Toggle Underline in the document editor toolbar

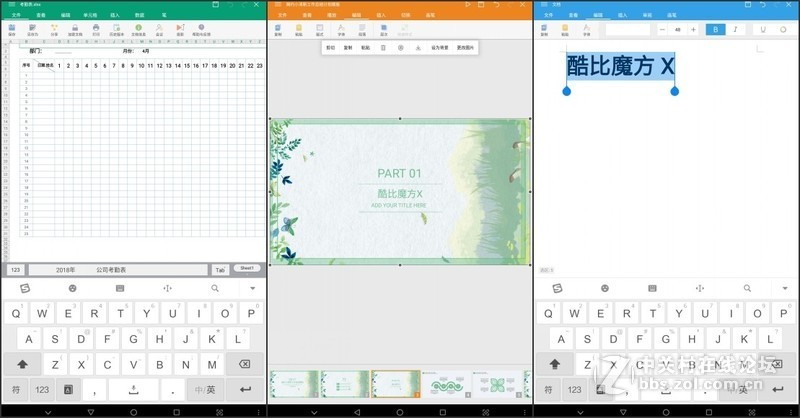coord(763,30)
